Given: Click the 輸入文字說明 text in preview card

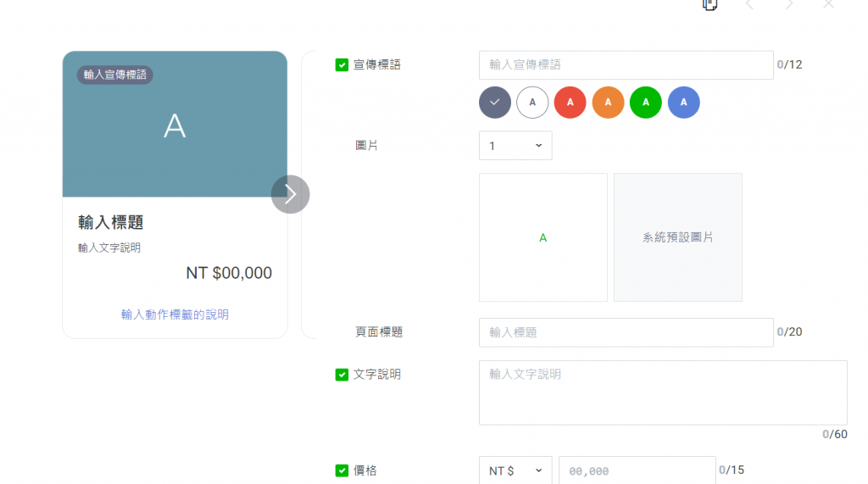Looking at the screenshot, I should point(109,248).
